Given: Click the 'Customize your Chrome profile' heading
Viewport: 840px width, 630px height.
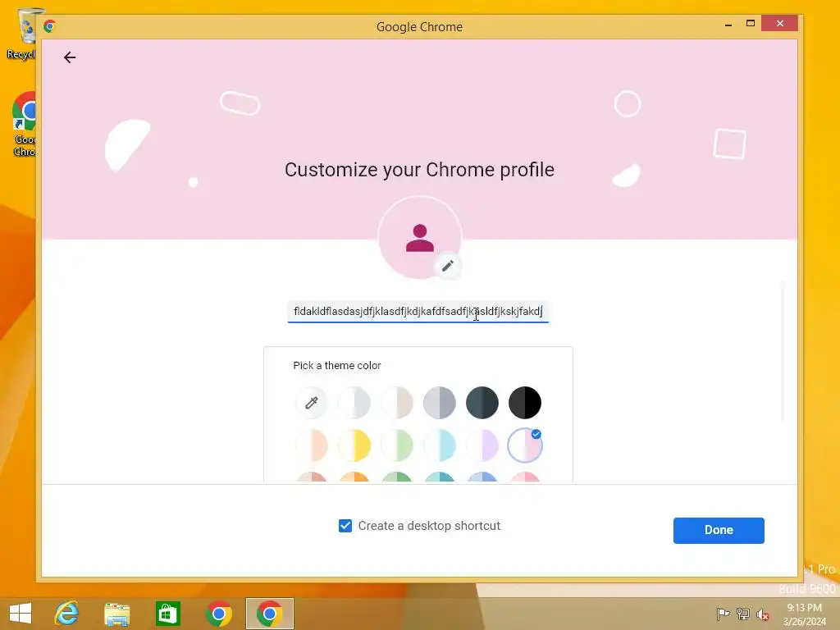Looking at the screenshot, I should click(419, 170).
